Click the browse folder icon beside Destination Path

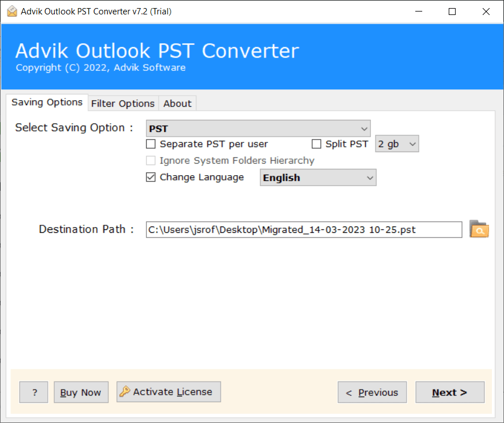tap(479, 229)
